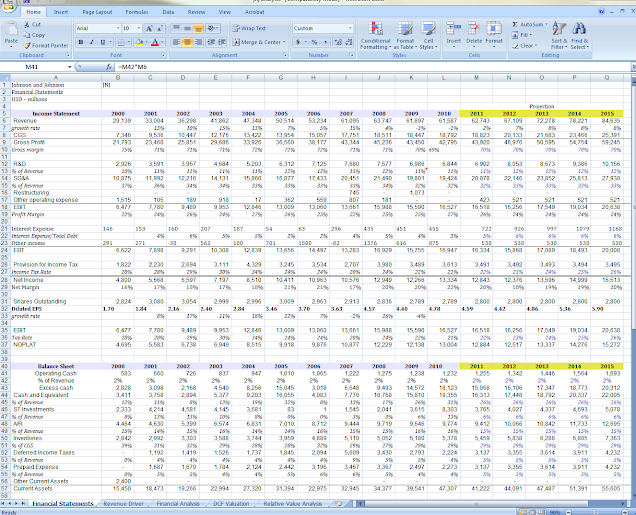Click the Cut icon in Clipboard group
Screen dimensions: 636x515
[x=25, y=24]
